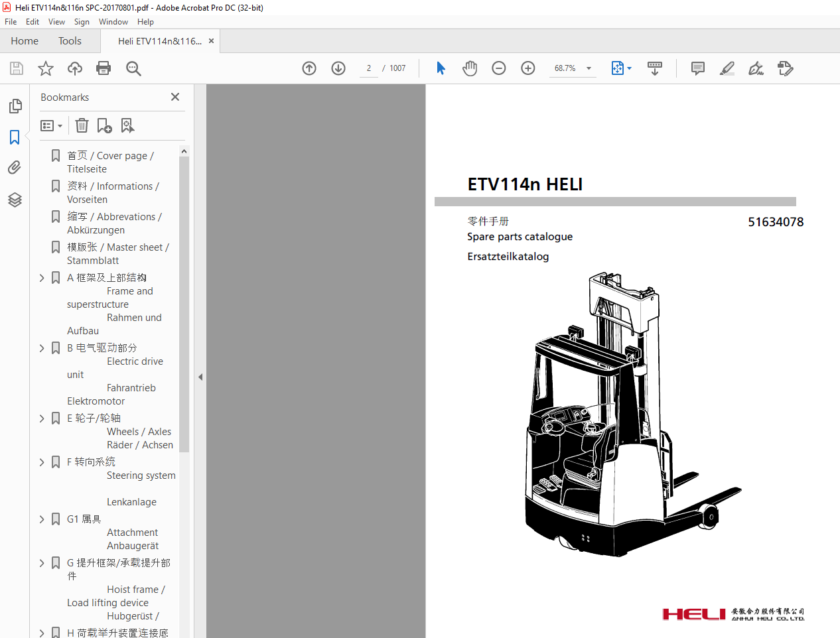The height and width of the screenshot is (638, 840).
Task: Open the View menu
Action: tap(56, 22)
